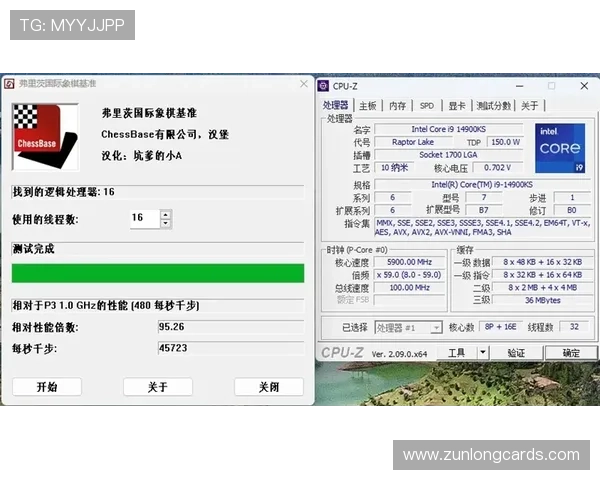Click the core speed value 5900.00 MHz
Screen dimensions: 600x480
coord(409,262)
